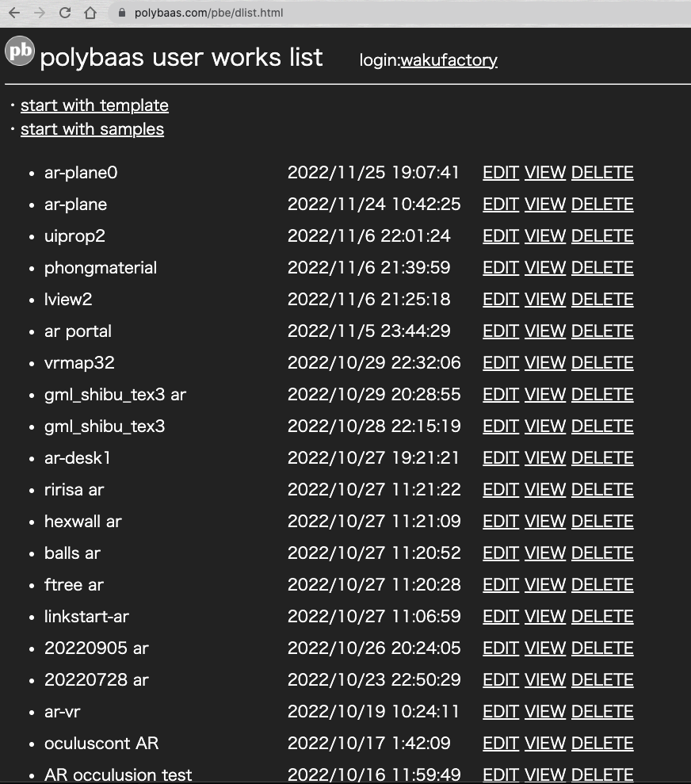Edit the gml_shibu_tex3 project
691x784 pixels.
pos(500,426)
